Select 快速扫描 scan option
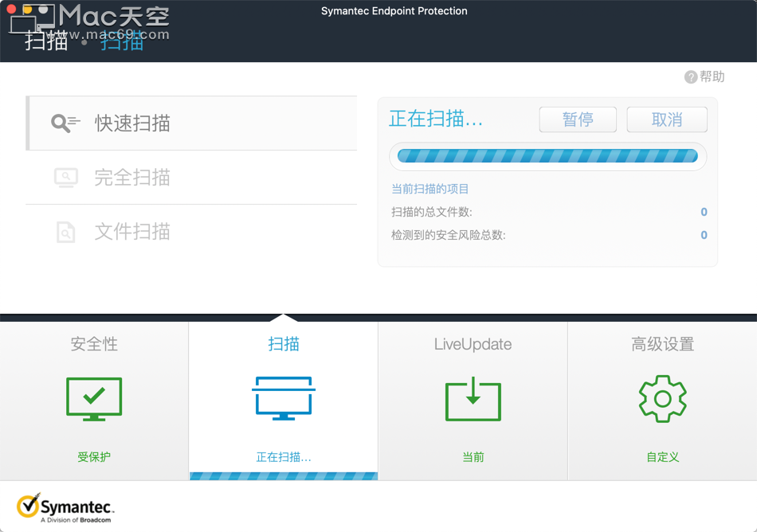Screen dimensions: 757x532 (x=192, y=123)
